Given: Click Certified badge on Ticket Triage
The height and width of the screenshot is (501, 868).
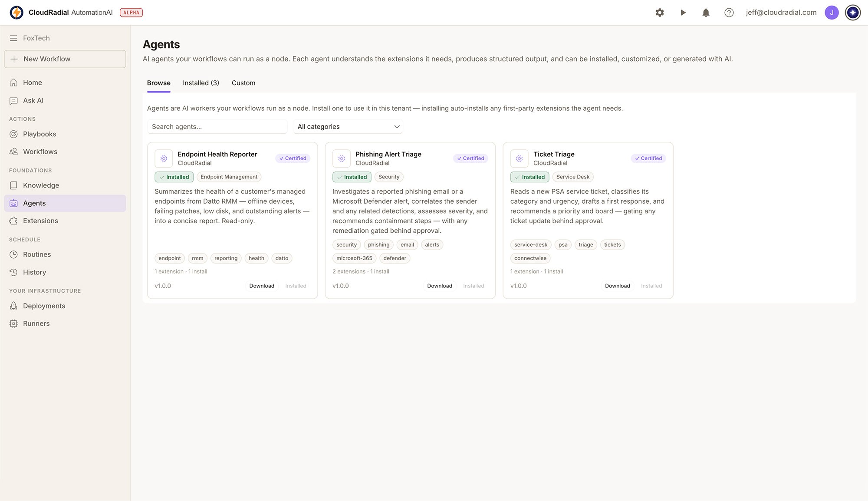Looking at the screenshot, I should click(x=649, y=158).
